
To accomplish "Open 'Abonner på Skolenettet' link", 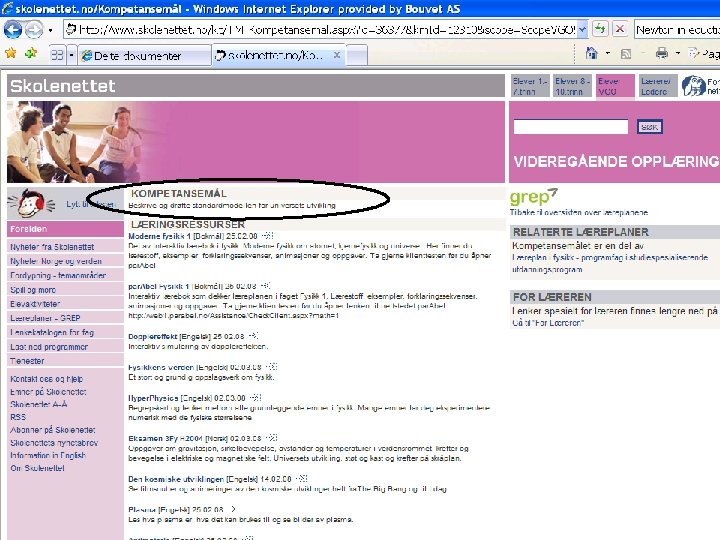I will [x=53, y=430].
